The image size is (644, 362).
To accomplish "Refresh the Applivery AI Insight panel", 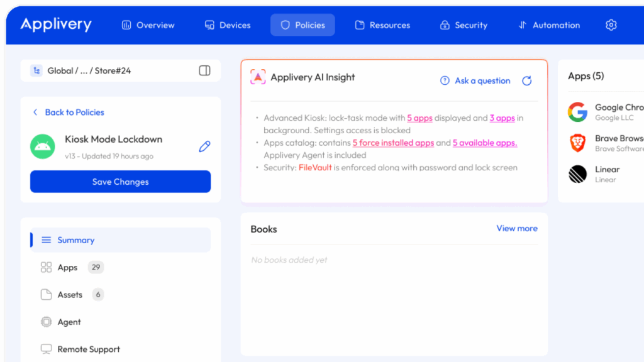I will click(527, 80).
